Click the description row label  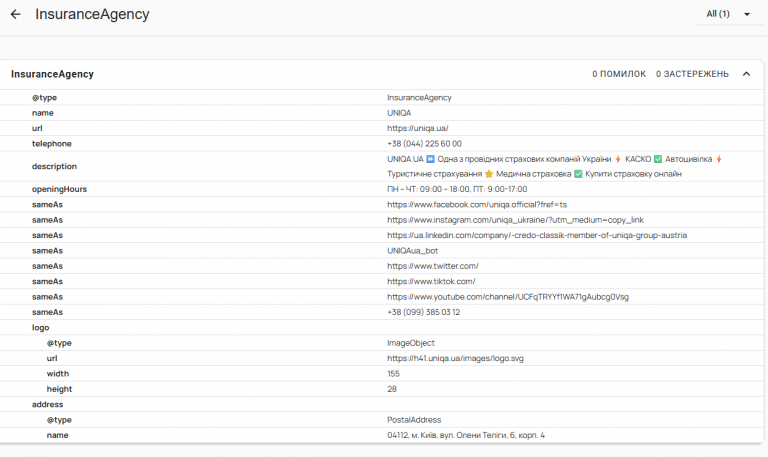[x=54, y=167]
